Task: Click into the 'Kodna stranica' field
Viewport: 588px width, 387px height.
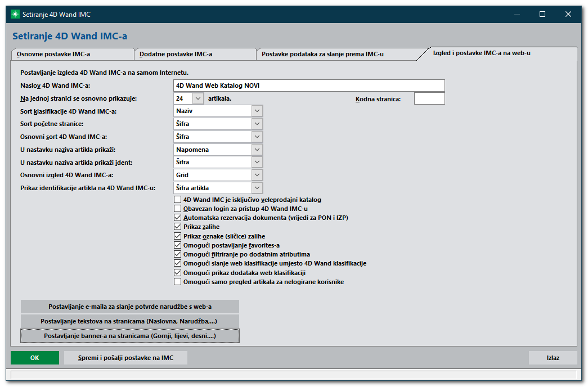Action: click(429, 98)
